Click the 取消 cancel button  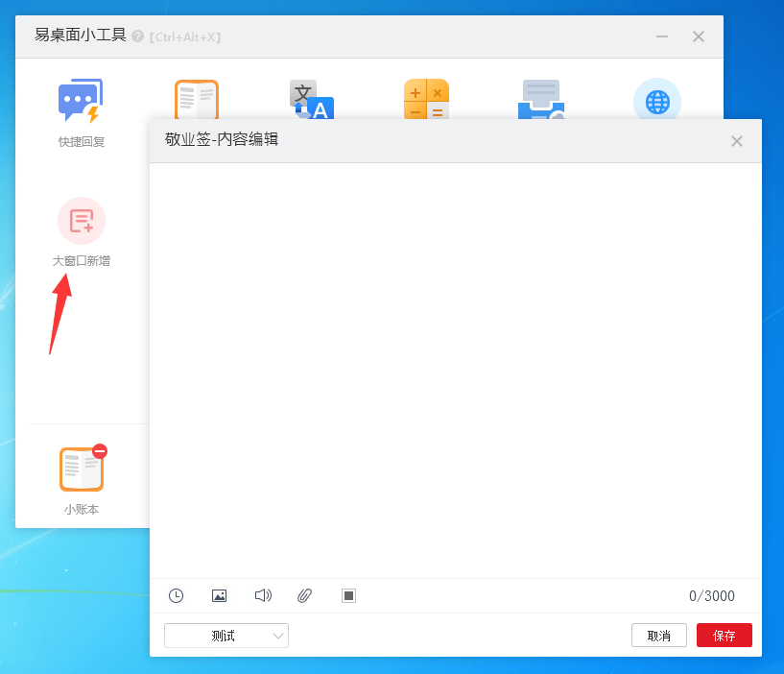(659, 636)
